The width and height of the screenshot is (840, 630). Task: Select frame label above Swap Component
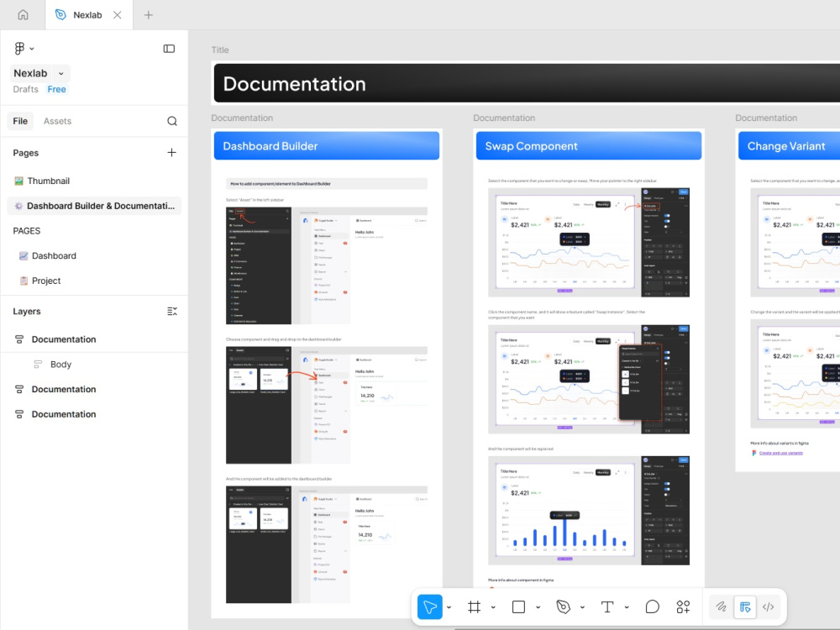pos(504,118)
